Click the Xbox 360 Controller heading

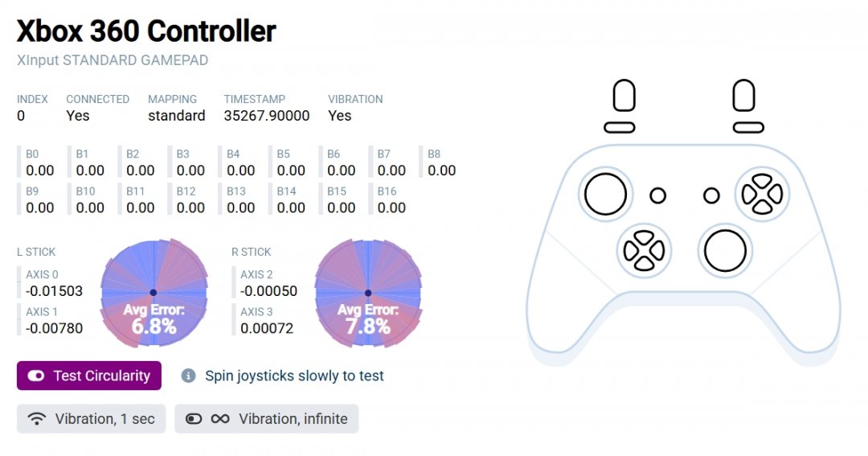point(146,31)
